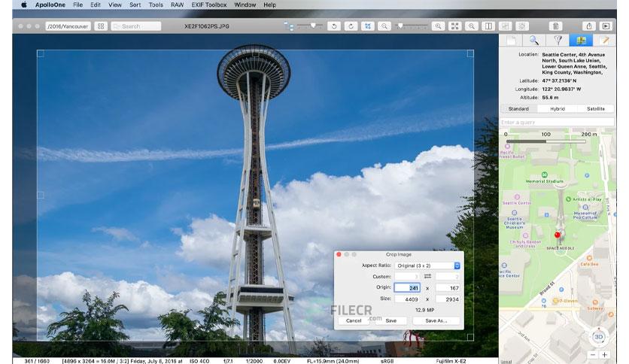Click the map Enter a query field
Screen dimensions: 629x364
(x=557, y=122)
